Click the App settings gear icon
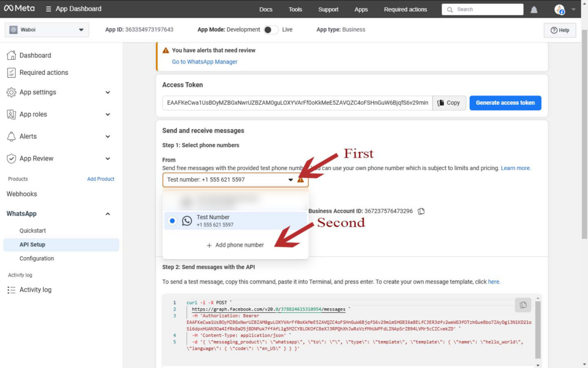 tap(11, 92)
